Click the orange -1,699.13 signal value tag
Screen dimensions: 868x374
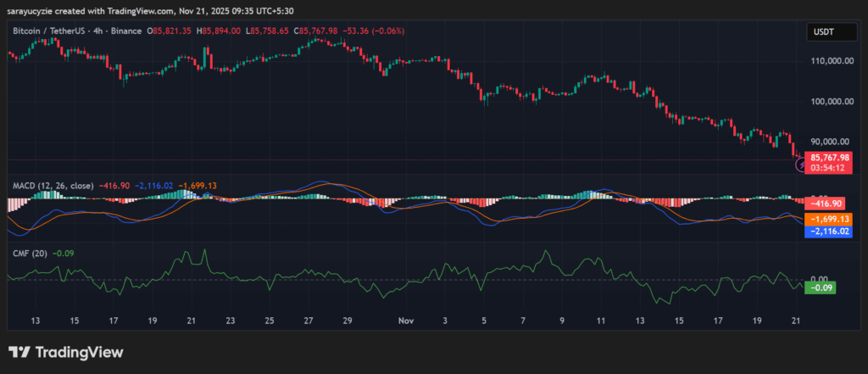(831, 218)
